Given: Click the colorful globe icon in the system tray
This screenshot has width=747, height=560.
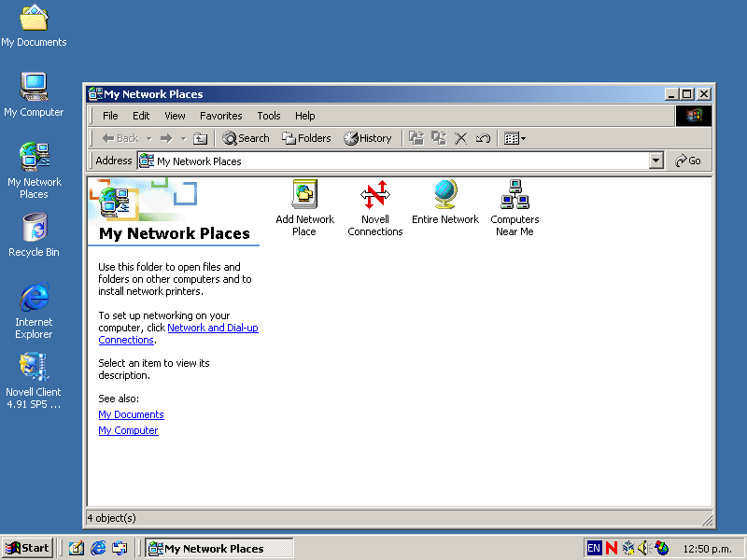Looking at the screenshot, I should (x=661, y=548).
